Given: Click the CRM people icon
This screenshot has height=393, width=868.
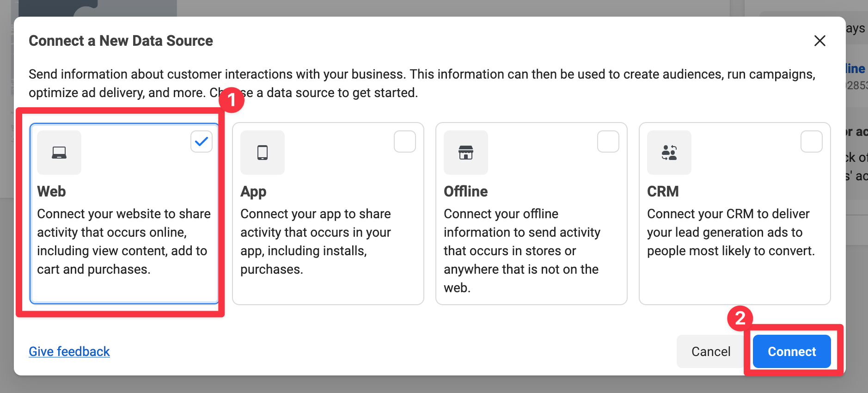Looking at the screenshot, I should click(669, 153).
